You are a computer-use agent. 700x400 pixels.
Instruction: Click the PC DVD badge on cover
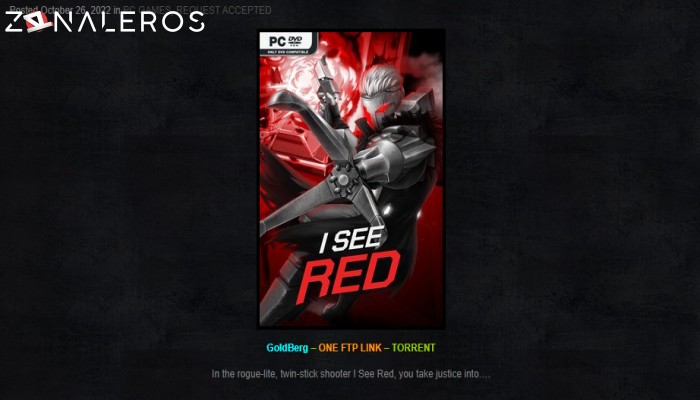click(288, 43)
